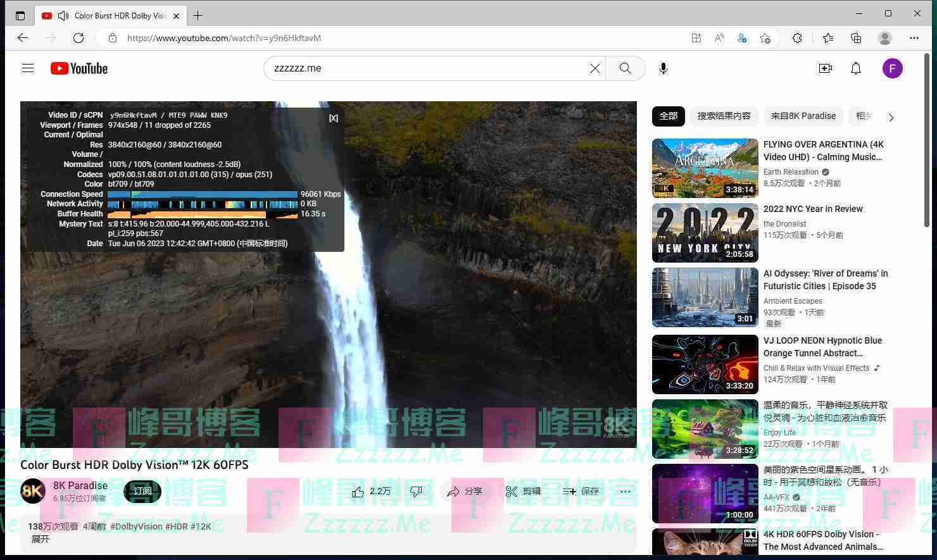Image resolution: width=937 pixels, height=560 pixels.
Task: Like the video with thumbs up
Action: point(371,492)
